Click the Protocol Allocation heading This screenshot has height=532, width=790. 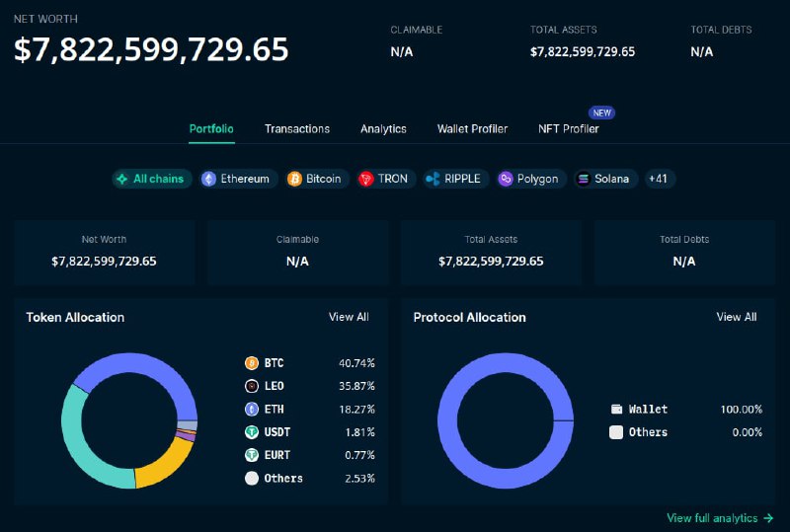470,318
